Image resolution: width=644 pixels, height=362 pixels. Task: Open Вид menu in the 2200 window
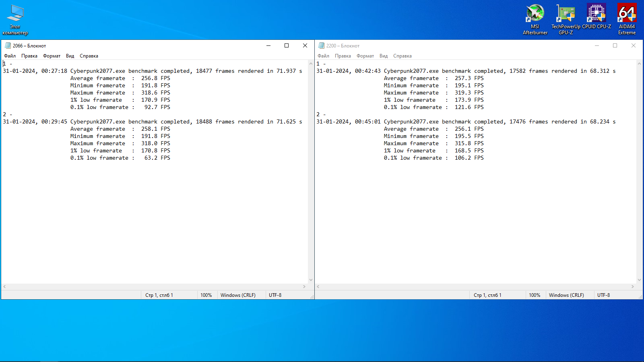pyautogui.click(x=384, y=56)
